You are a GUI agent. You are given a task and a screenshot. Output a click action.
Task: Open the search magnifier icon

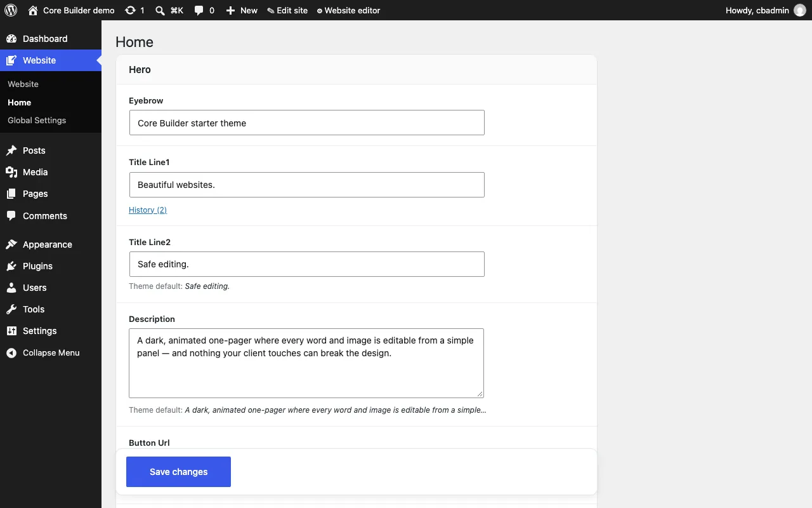(160, 10)
